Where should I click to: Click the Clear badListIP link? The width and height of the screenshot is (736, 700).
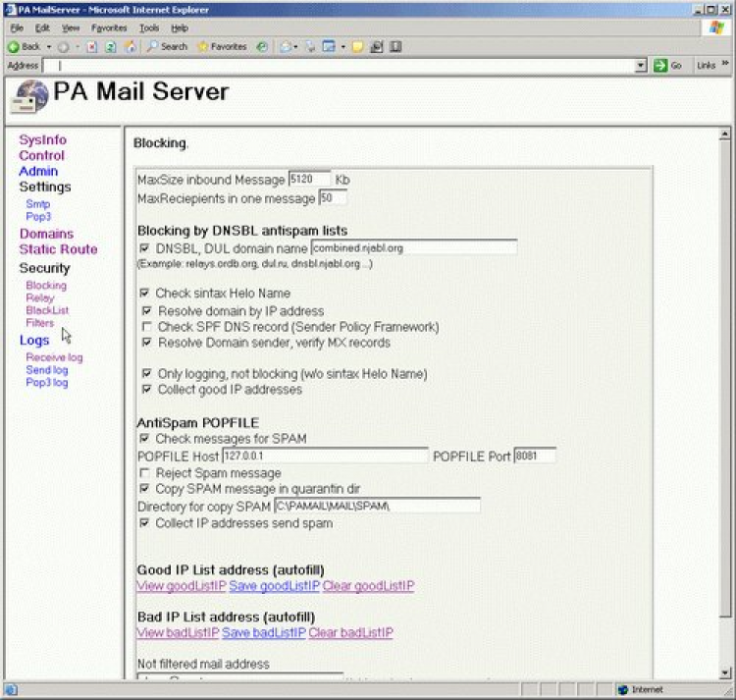point(351,633)
